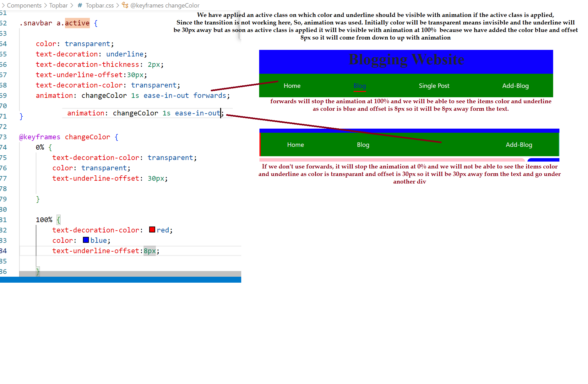Viewport: 588px width, 384px height.
Task: Click the highlighted 'active' class selector
Action: 77,23
